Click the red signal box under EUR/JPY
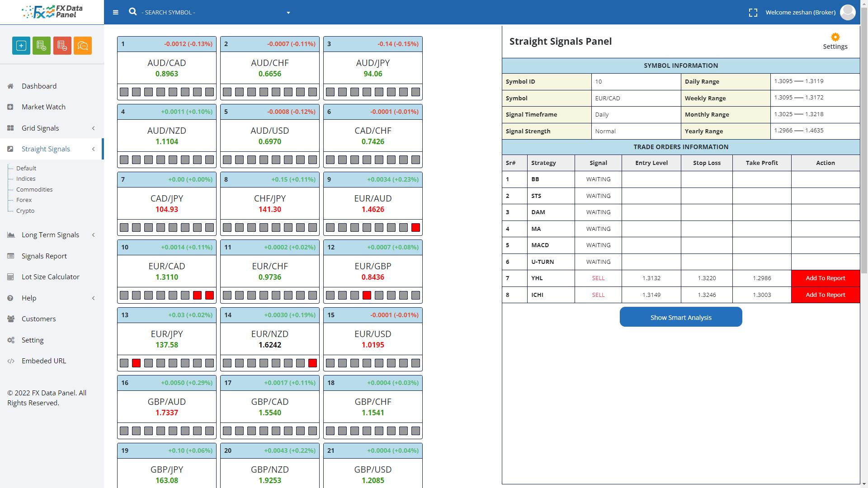The image size is (868, 488). [136, 363]
